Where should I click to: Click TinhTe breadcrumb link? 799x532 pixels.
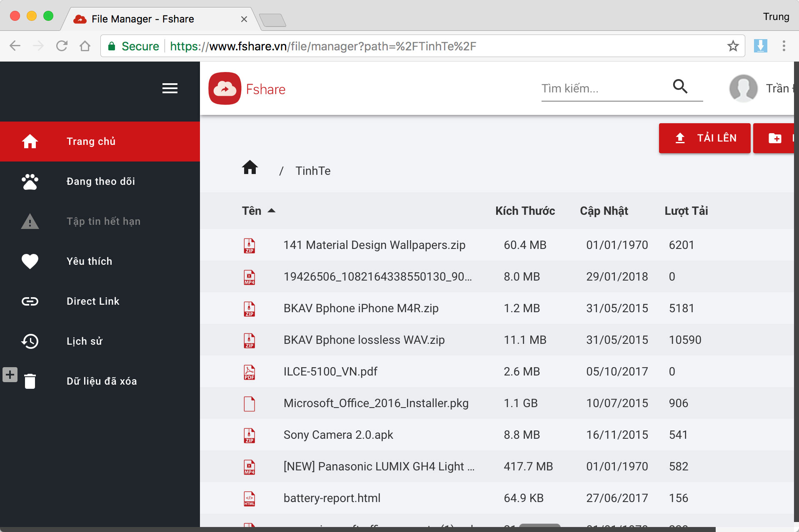click(x=313, y=171)
